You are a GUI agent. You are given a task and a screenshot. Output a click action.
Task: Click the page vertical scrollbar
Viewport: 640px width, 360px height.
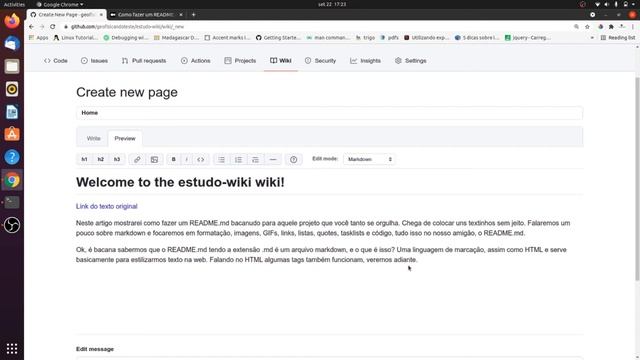pyautogui.click(x=637, y=178)
